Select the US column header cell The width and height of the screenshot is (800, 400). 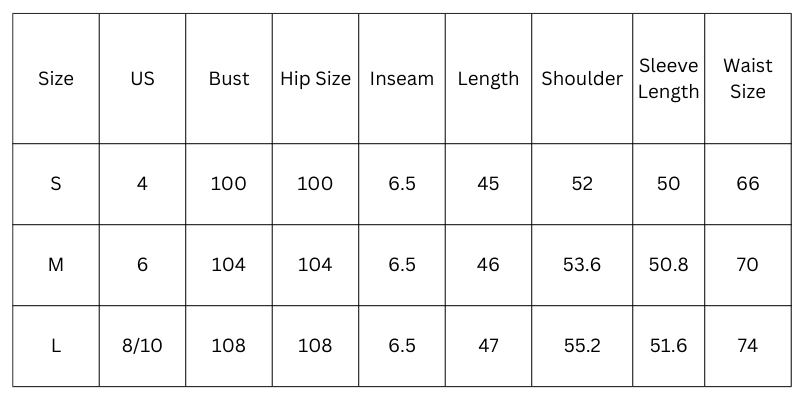point(142,79)
